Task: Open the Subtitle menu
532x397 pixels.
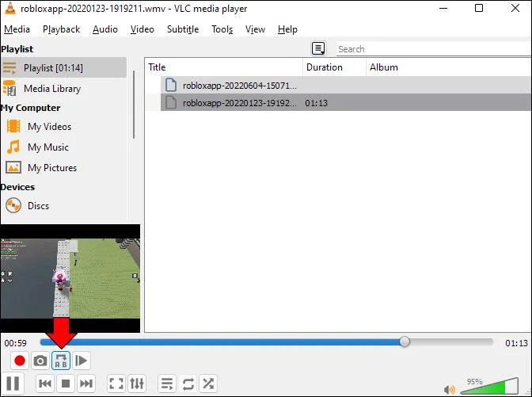Action: [183, 29]
